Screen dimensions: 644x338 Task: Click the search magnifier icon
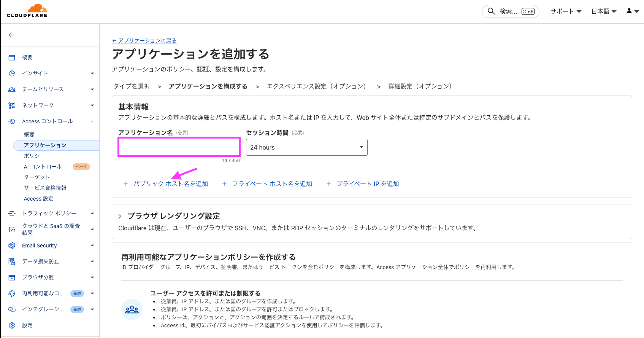pyautogui.click(x=491, y=11)
